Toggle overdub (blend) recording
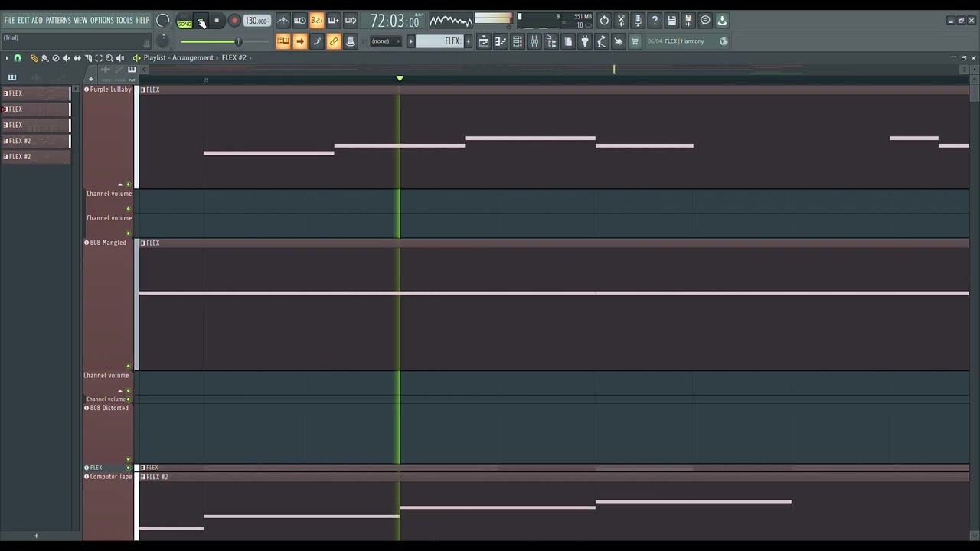 point(333,21)
